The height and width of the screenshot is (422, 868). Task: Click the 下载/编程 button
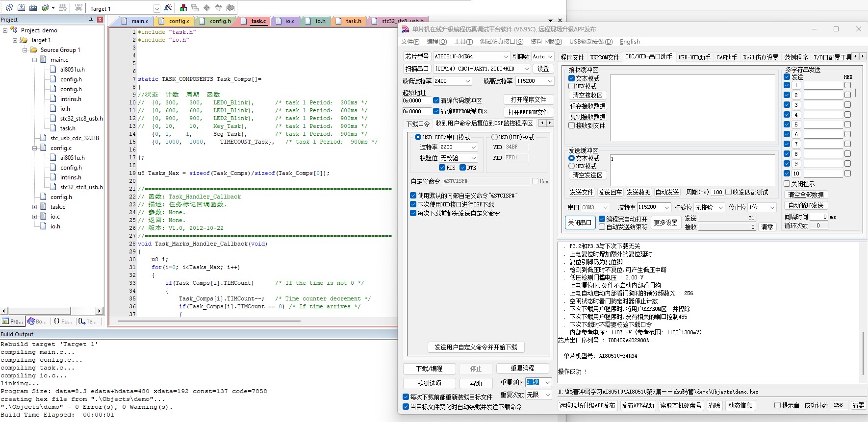(429, 369)
